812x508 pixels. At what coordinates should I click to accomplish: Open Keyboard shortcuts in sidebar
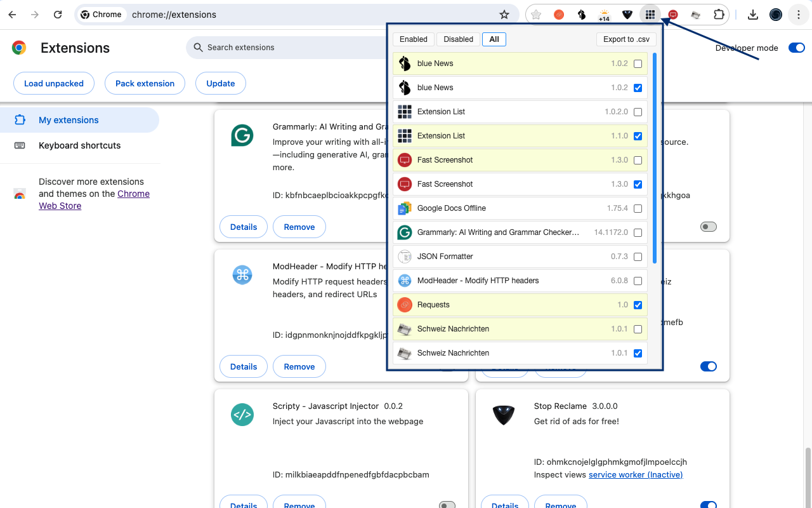coord(79,145)
